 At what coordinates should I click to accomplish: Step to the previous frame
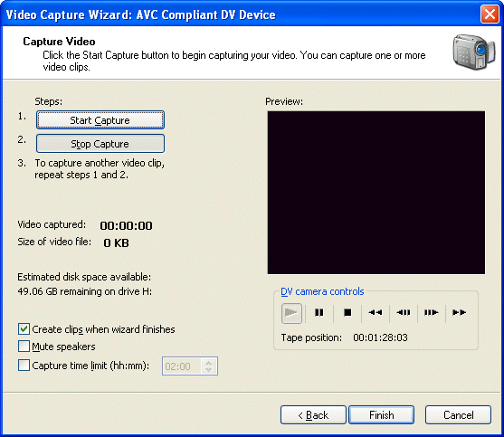(404, 313)
